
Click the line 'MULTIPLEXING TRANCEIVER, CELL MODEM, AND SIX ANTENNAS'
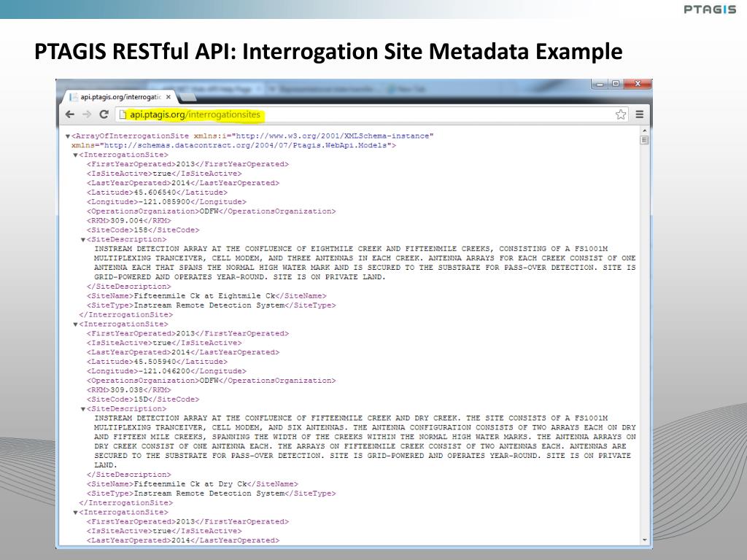(365, 427)
